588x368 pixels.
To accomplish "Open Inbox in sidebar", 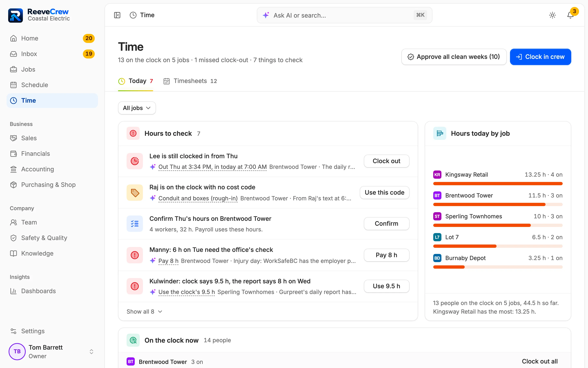I will (52, 54).
